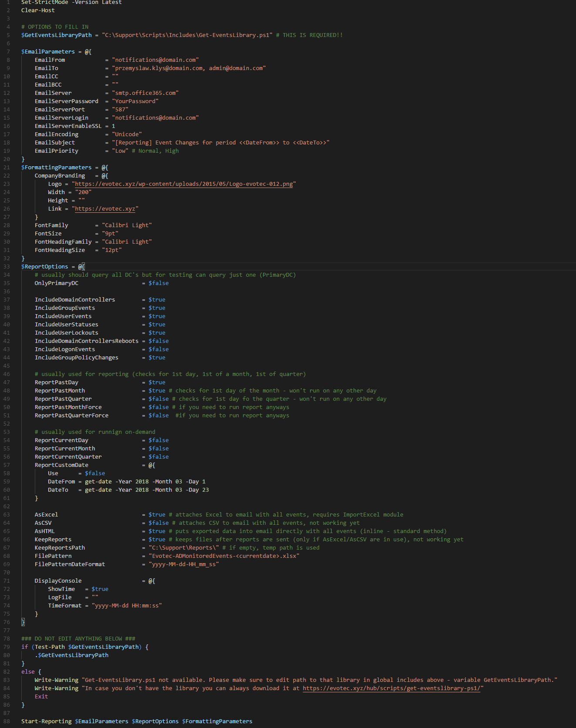
Task: Open the get-eventslibrary-ps1 download URL
Action: coord(391,688)
